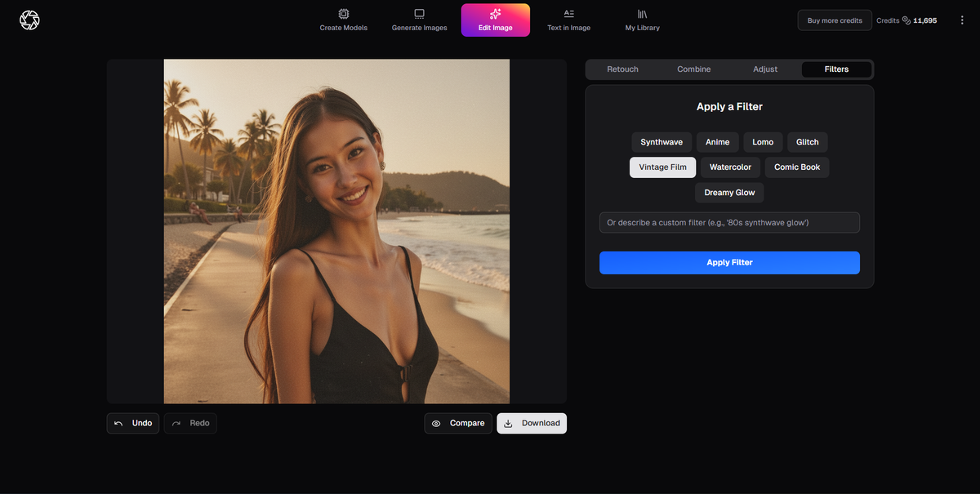Image resolution: width=980 pixels, height=494 pixels.
Task: Deselect the Vintage Film filter
Action: pos(662,167)
